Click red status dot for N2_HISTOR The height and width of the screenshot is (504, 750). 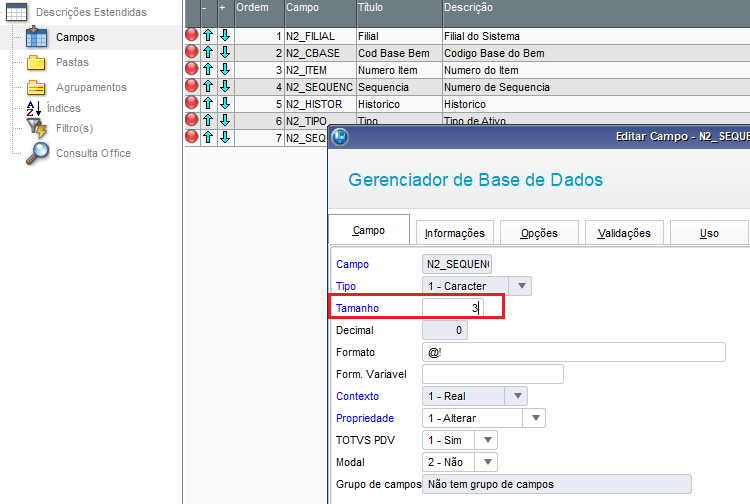tap(192, 103)
